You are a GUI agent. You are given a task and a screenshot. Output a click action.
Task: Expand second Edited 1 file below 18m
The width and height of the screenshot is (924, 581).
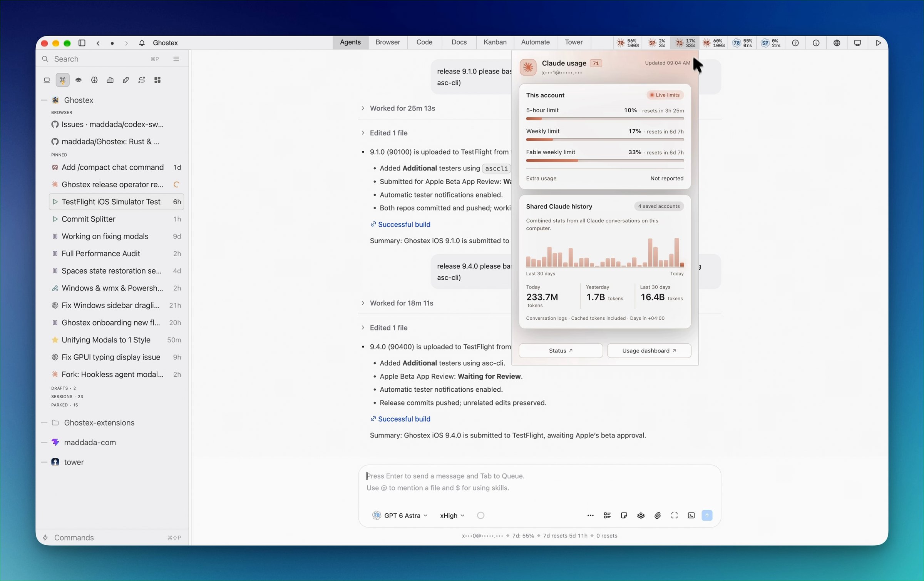click(x=384, y=328)
